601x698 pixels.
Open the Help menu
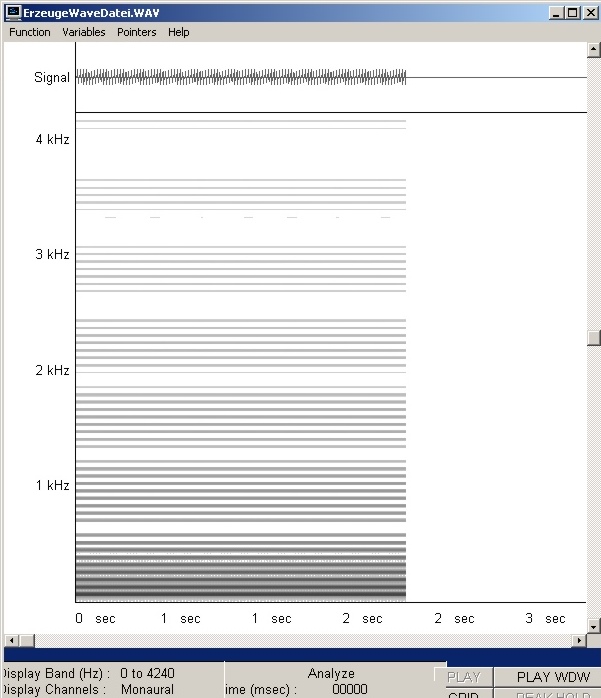(179, 32)
